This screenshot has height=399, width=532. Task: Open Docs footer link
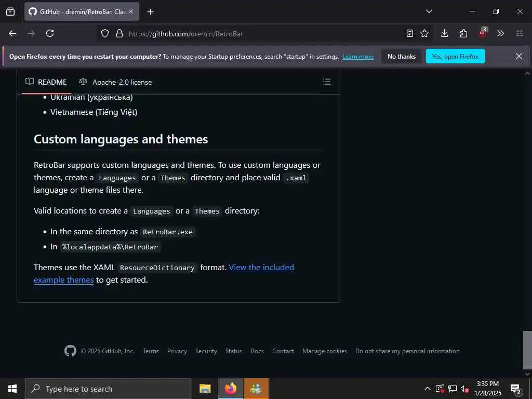tap(257, 351)
